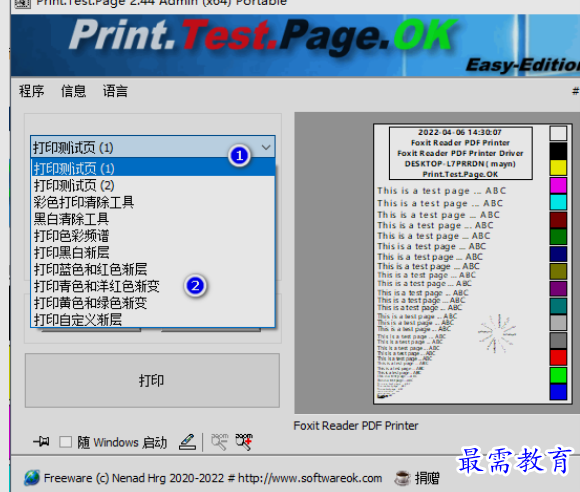
Task: Select 打印黄色和绿色渐变 option
Action: pyautogui.click(x=153, y=303)
